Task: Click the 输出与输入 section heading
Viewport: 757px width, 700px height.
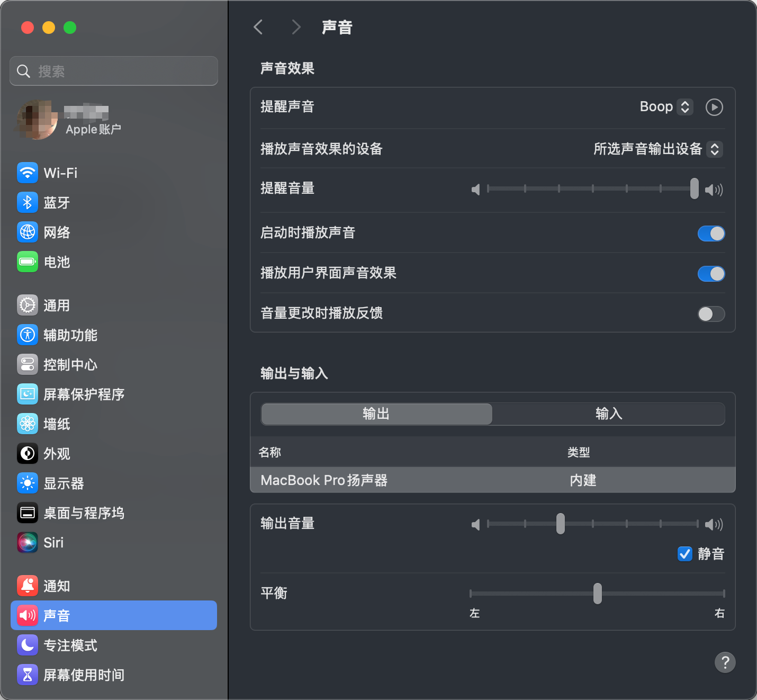Action: (x=294, y=373)
